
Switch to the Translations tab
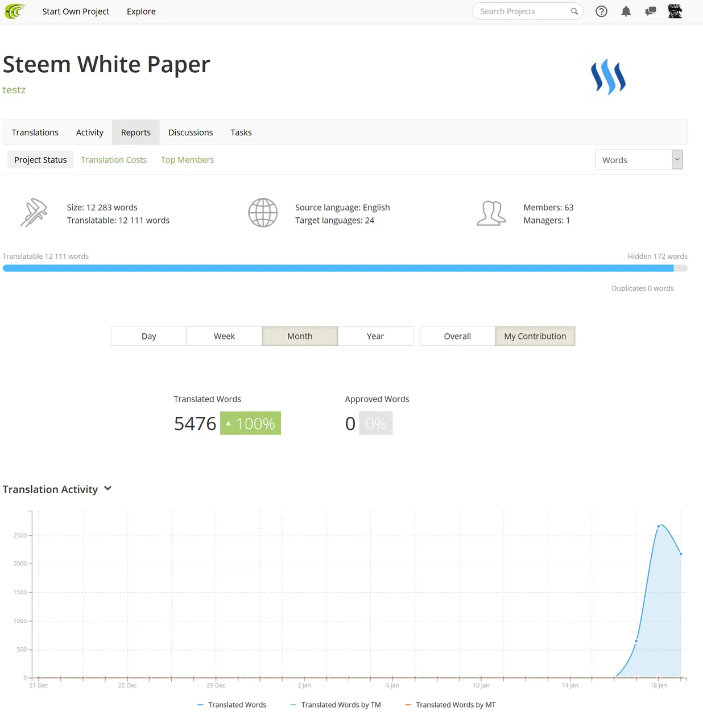[x=35, y=133]
